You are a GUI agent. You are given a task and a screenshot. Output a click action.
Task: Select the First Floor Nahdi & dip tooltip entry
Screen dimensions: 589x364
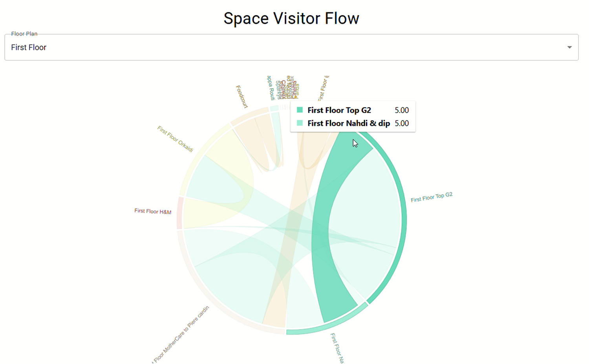pos(348,123)
